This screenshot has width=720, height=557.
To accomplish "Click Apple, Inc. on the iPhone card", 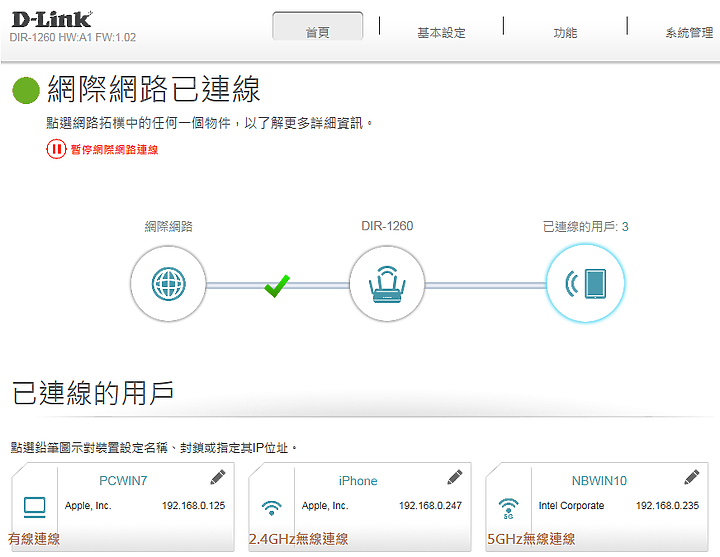I will 325,506.
